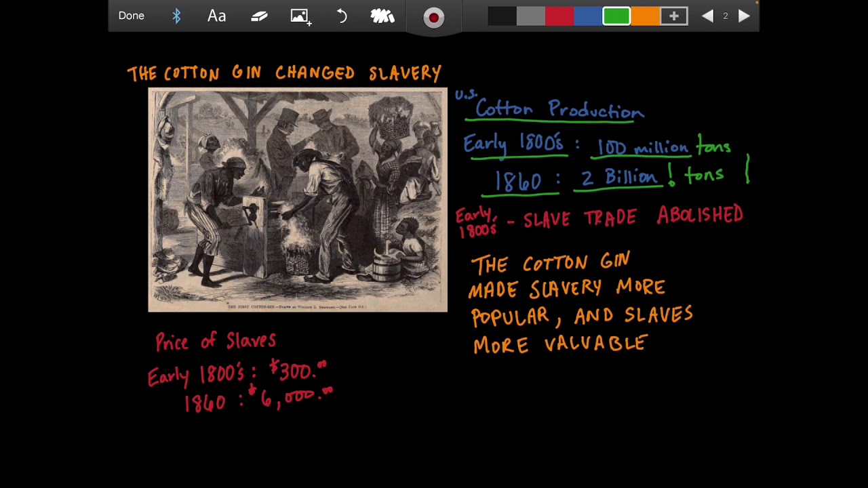Tap the '$300' price text
The height and width of the screenshot is (488, 868).
click(298, 370)
